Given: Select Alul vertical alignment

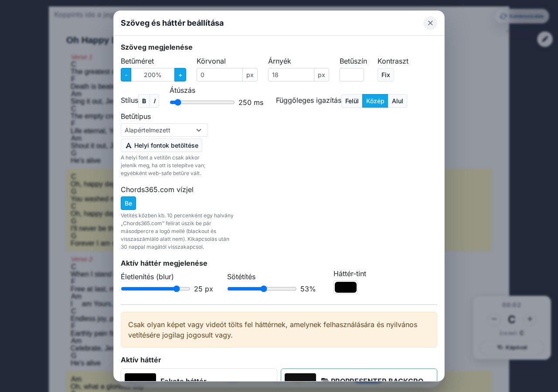Looking at the screenshot, I should click(x=397, y=101).
